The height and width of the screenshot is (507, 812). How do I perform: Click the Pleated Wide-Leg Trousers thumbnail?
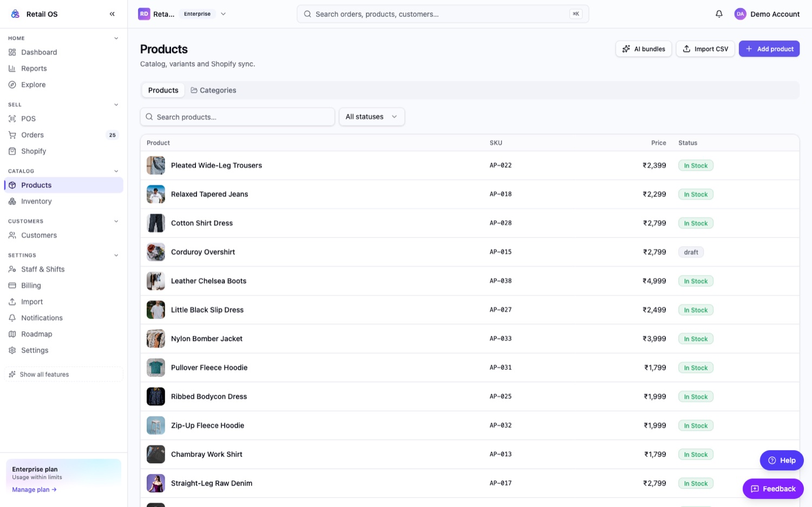156,166
